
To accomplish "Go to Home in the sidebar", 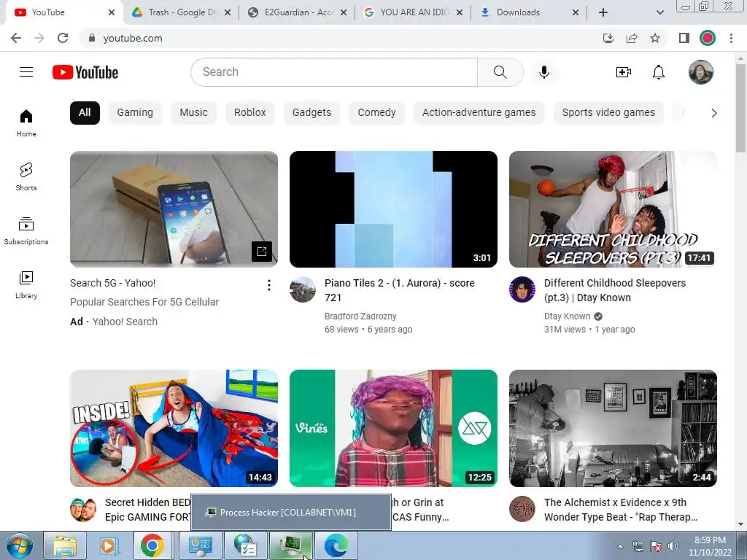I will click(26, 122).
